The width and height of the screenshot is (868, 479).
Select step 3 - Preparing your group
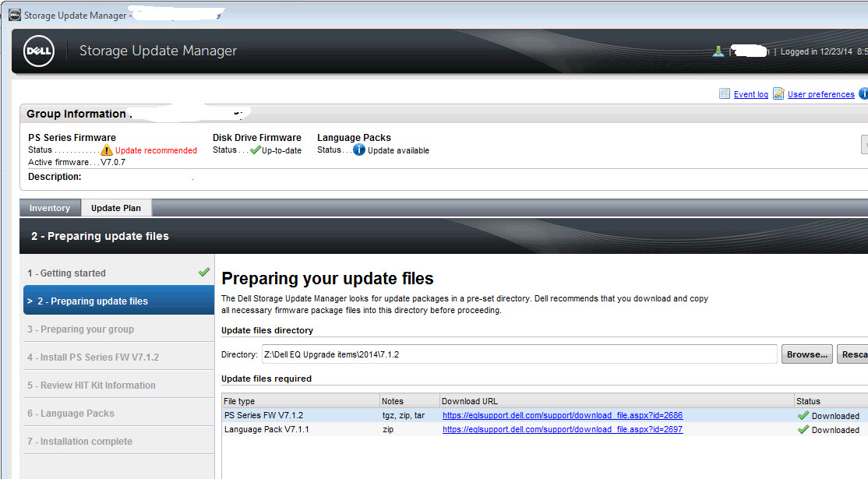pyautogui.click(x=118, y=329)
